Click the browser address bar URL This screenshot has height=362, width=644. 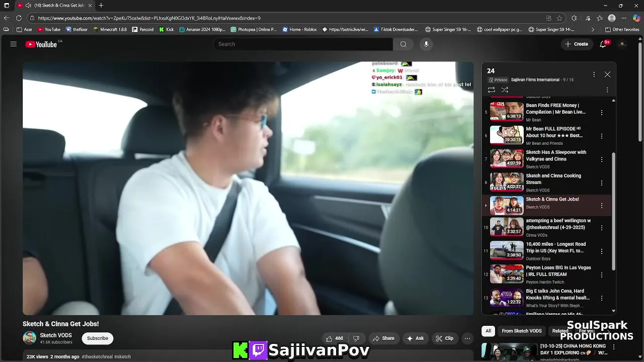(149, 18)
